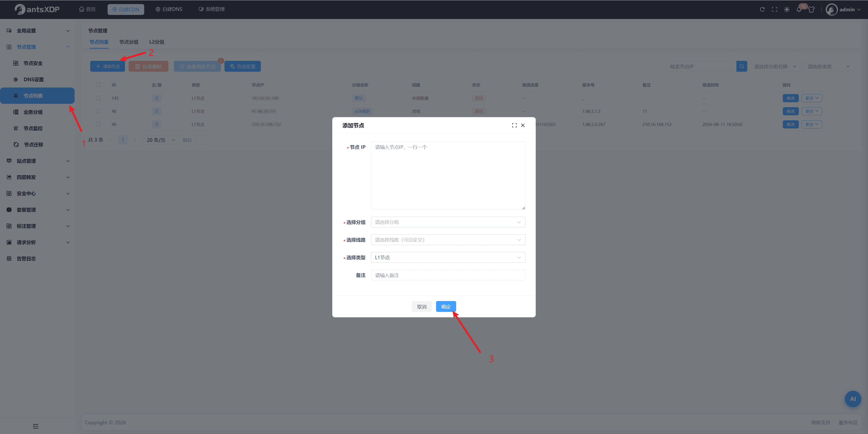Switch to the L2分组 tab
868x434 pixels.
click(x=156, y=42)
